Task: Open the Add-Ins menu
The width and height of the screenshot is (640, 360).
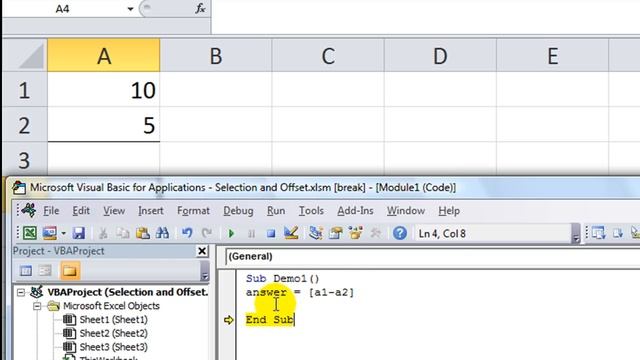Action: click(x=355, y=211)
